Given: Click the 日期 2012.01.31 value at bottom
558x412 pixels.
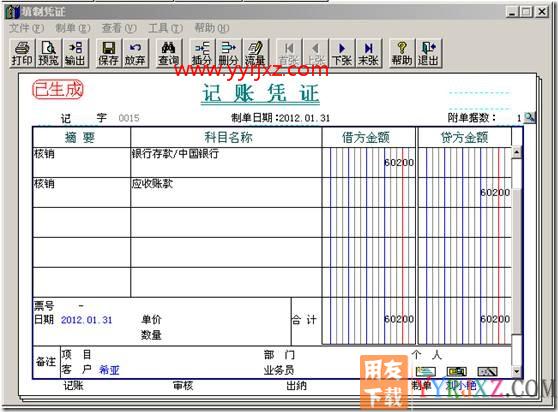Looking at the screenshot, I should (x=86, y=319).
